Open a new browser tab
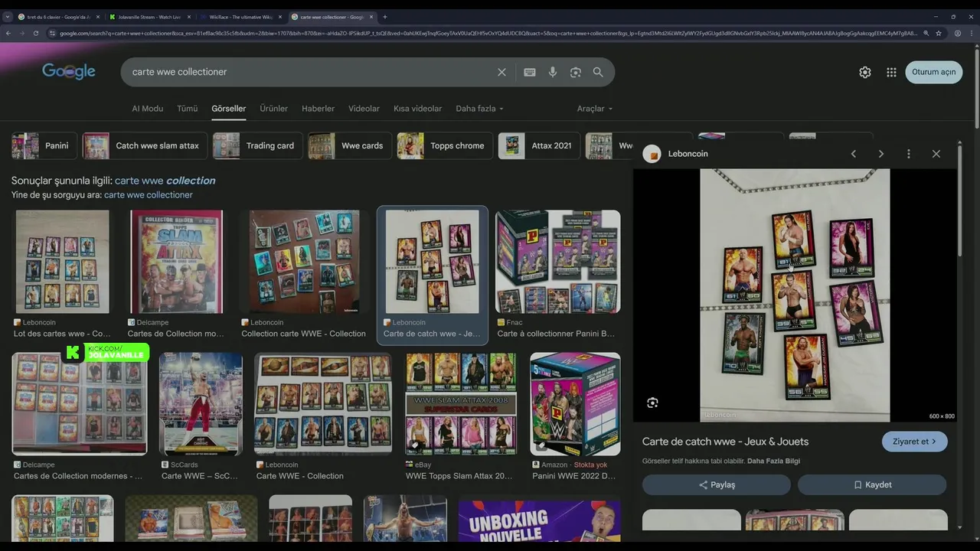 (385, 17)
